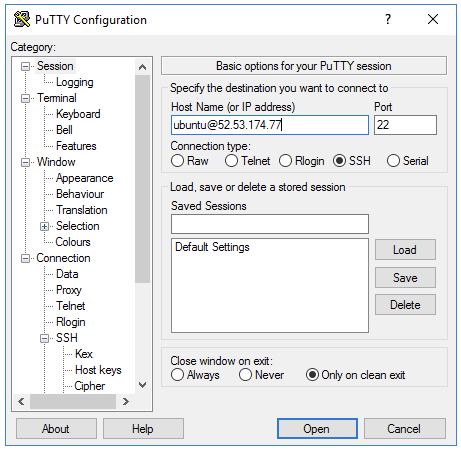This screenshot has width=461, height=452.
Task: Click the Open button to connect
Action: (317, 429)
